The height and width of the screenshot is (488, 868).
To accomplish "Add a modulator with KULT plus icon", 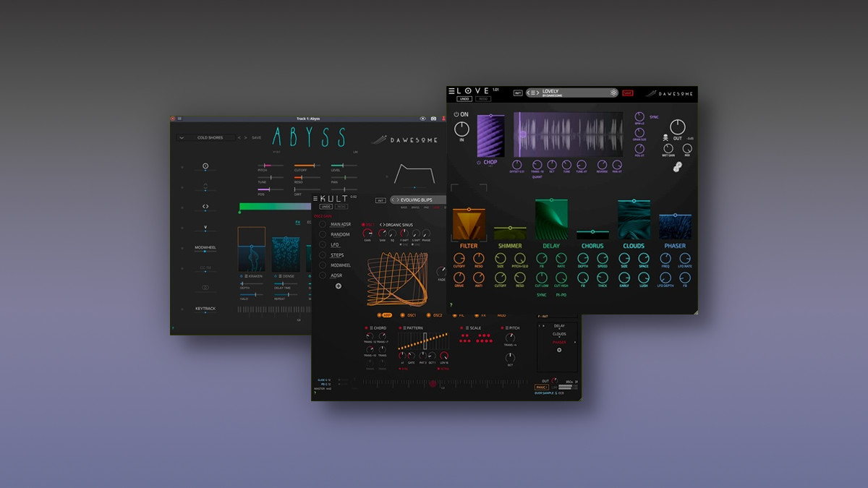I will pos(338,286).
